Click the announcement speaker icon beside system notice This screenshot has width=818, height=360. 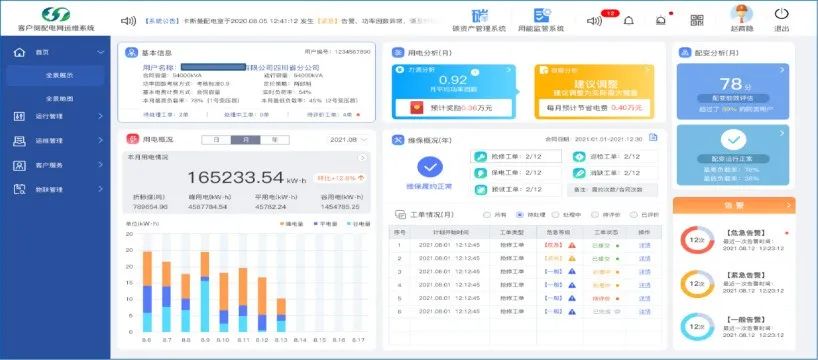coord(128,21)
